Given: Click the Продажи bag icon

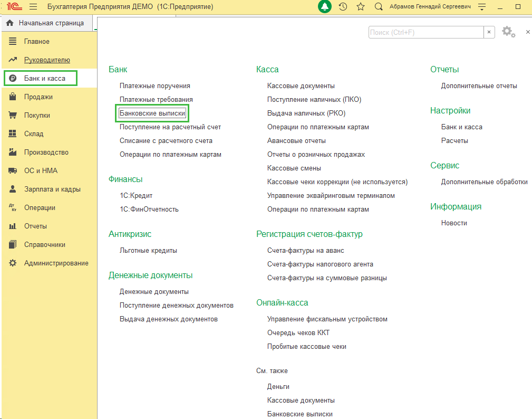Looking at the screenshot, I should (x=13, y=97).
